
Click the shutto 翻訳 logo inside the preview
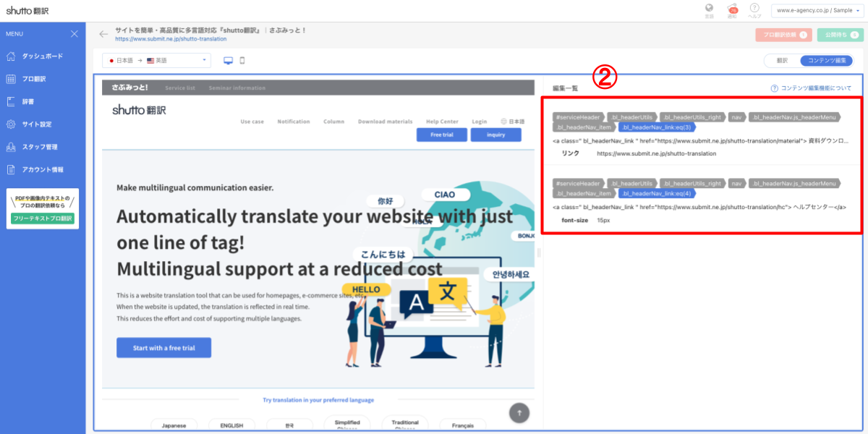point(139,109)
